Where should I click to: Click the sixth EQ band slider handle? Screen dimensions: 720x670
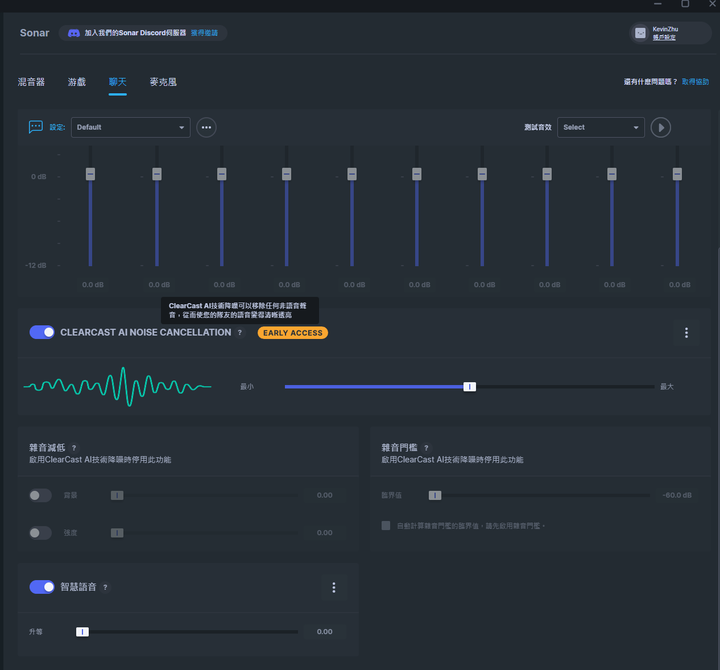coord(417,174)
